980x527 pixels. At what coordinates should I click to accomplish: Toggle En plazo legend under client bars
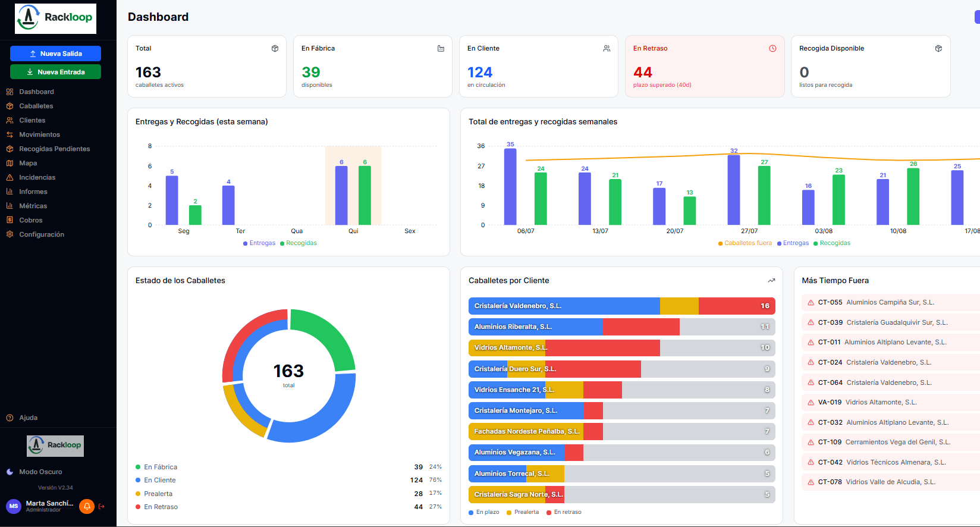(x=484, y=512)
